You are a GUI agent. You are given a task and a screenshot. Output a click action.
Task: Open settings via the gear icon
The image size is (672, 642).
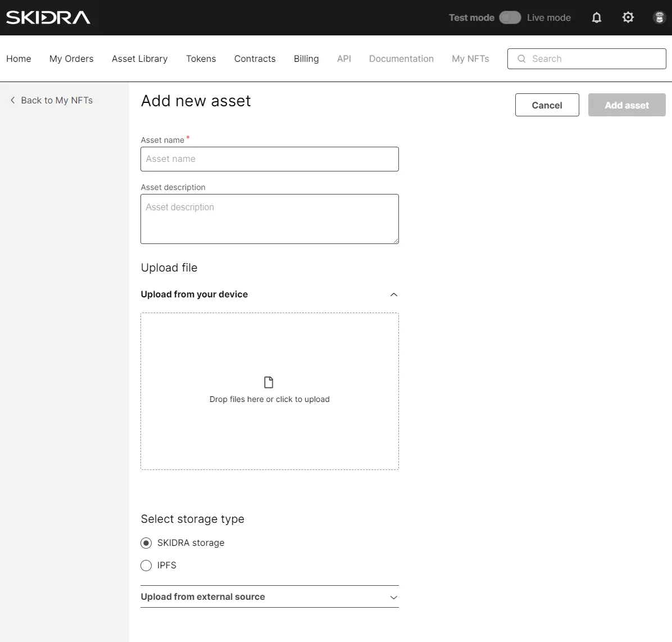[628, 17]
